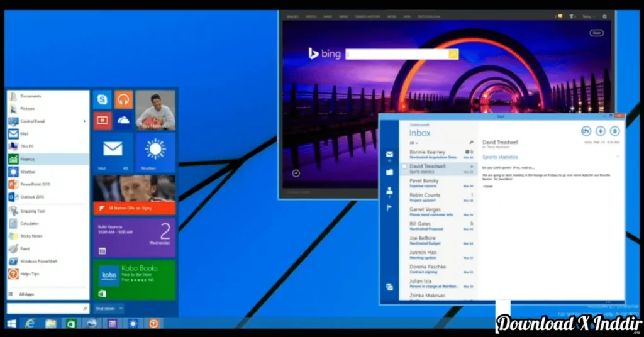Viewport: 644px width, 337px height.
Task: Open the All filter dropdown in Inbox
Action: tap(414, 143)
